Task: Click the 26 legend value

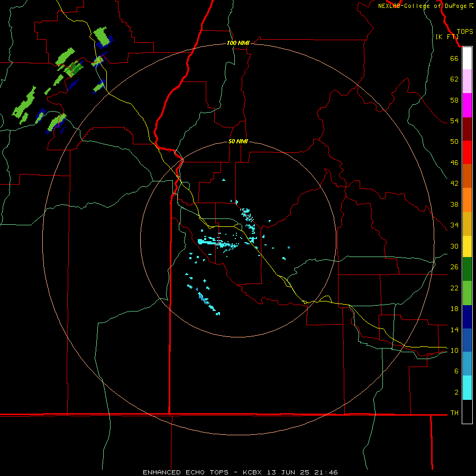Action: click(x=454, y=267)
